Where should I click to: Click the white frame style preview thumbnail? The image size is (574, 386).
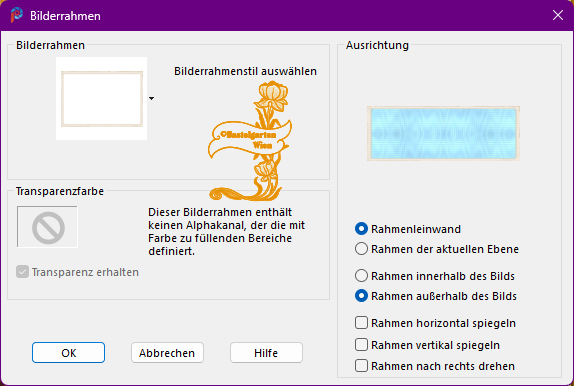[x=101, y=99]
